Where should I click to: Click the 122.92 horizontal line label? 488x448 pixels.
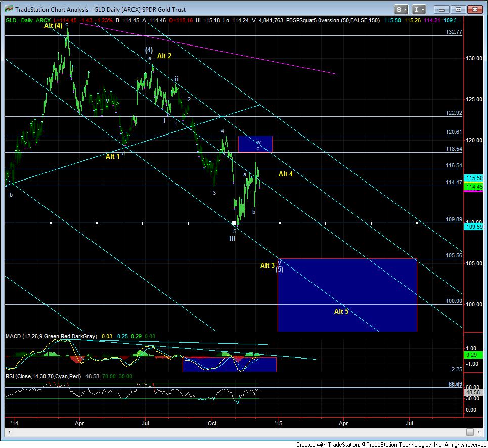[454, 113]
